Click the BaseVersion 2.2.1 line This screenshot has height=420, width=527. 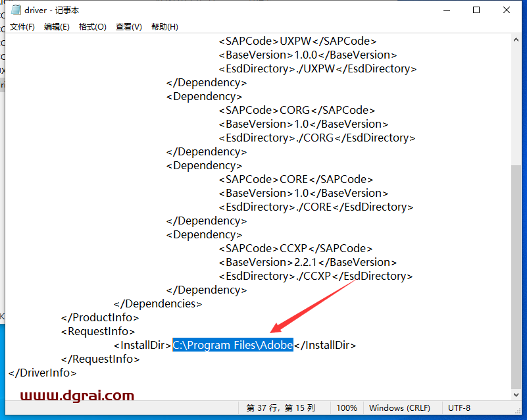308,262
